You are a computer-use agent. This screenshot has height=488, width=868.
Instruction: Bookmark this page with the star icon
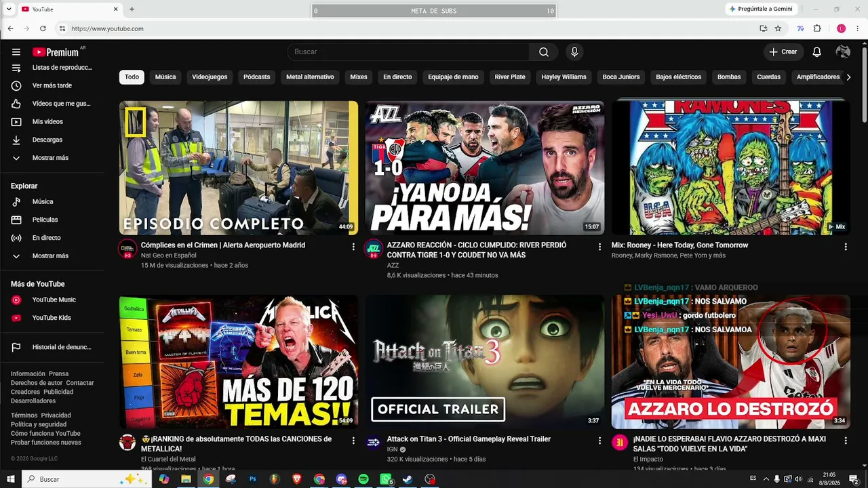pos(778,28)
